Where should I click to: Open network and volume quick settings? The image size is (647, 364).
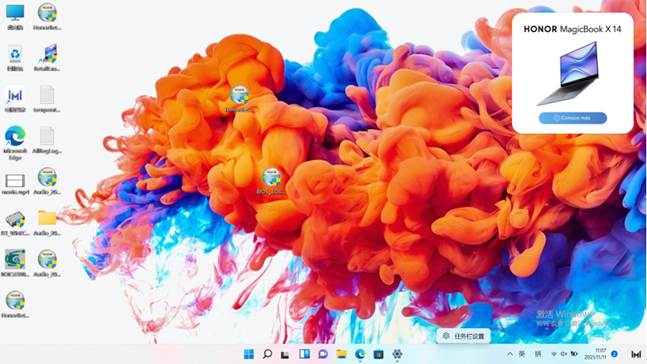tap(564, 354)
